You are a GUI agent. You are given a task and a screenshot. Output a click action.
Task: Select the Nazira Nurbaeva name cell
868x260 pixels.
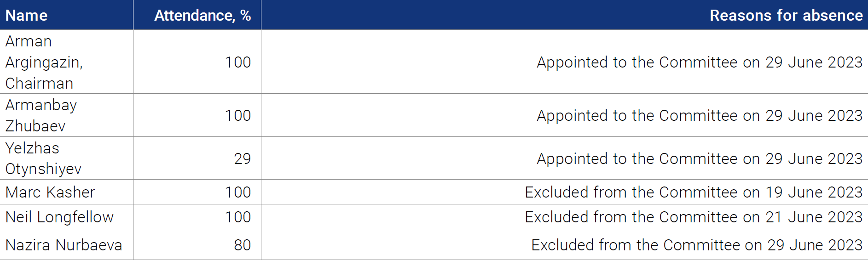tap(66, 244)
